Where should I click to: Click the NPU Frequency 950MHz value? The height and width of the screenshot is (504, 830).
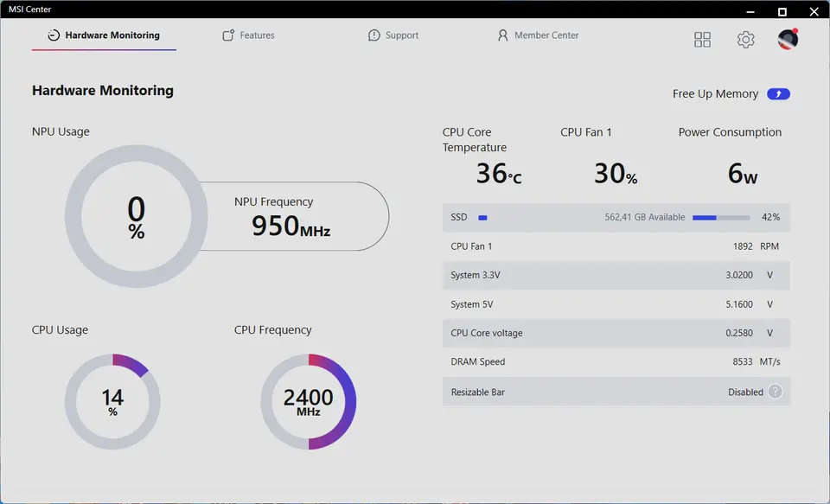[x=290, y=226]
